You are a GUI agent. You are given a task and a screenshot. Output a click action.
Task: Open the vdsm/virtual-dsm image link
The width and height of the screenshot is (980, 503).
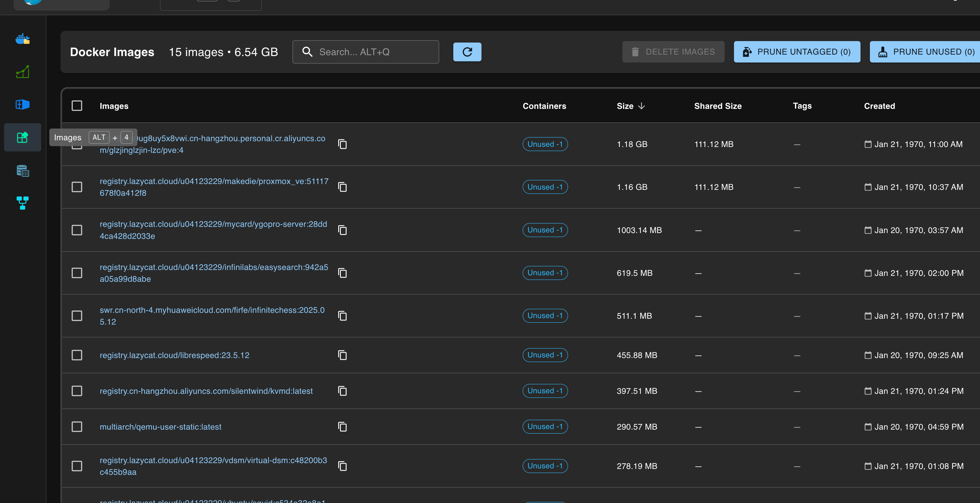[213, 466]
